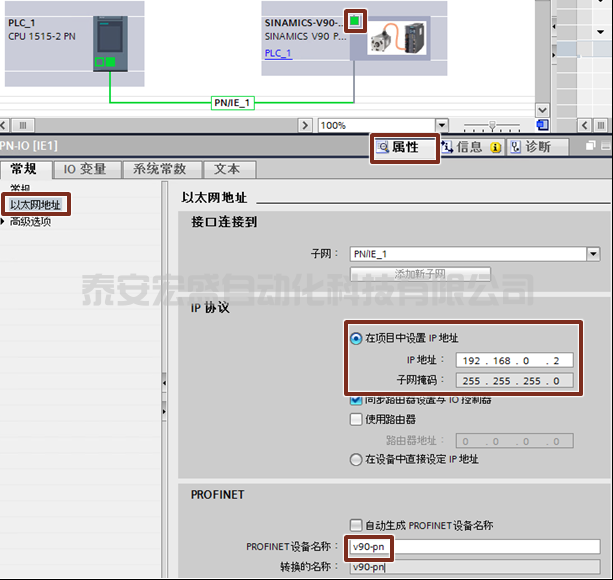This screenshot has width=613, height=580.
Task: Click the 添加新子网 button
Action: coord(420,274)
